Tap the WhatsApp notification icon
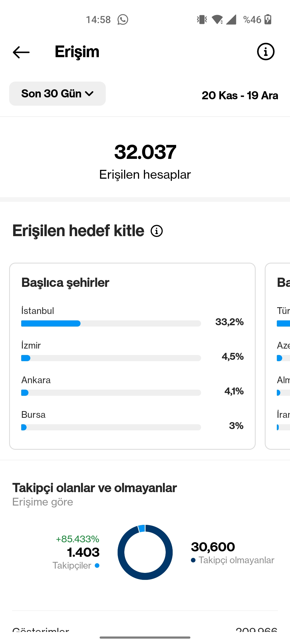The height and width of the screenshot is (644, 290). coord(123,20)
